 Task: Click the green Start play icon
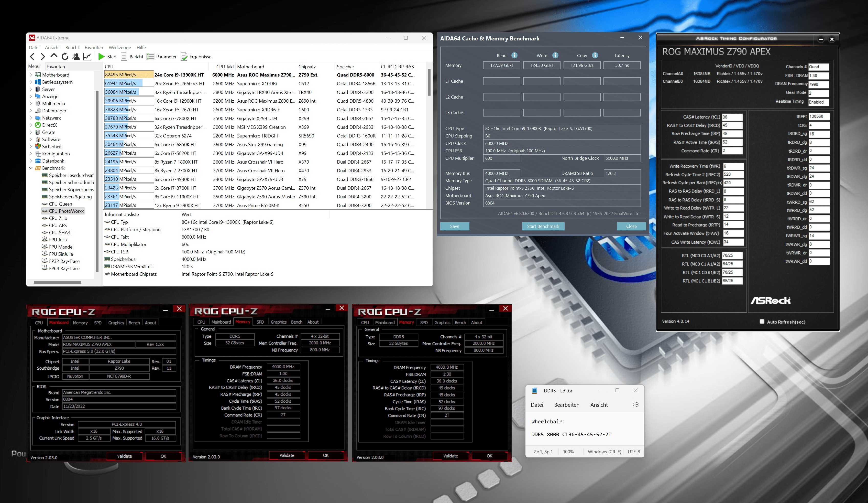pyautogui.click(x=101, y=57)
